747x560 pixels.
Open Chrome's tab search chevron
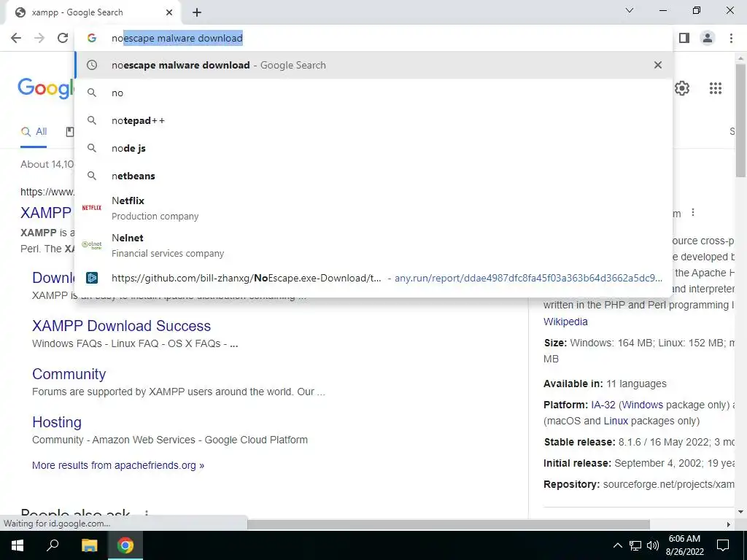click(630, 10)
